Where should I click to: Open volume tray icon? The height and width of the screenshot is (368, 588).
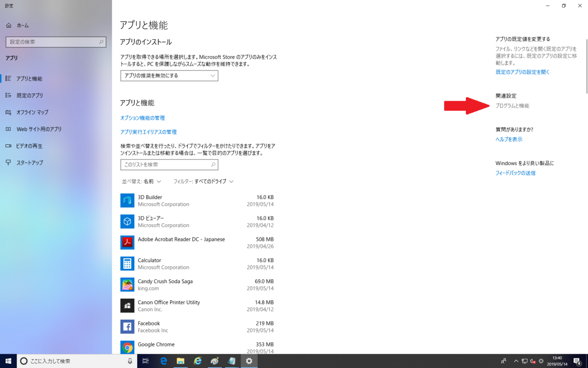pos(533,361)
